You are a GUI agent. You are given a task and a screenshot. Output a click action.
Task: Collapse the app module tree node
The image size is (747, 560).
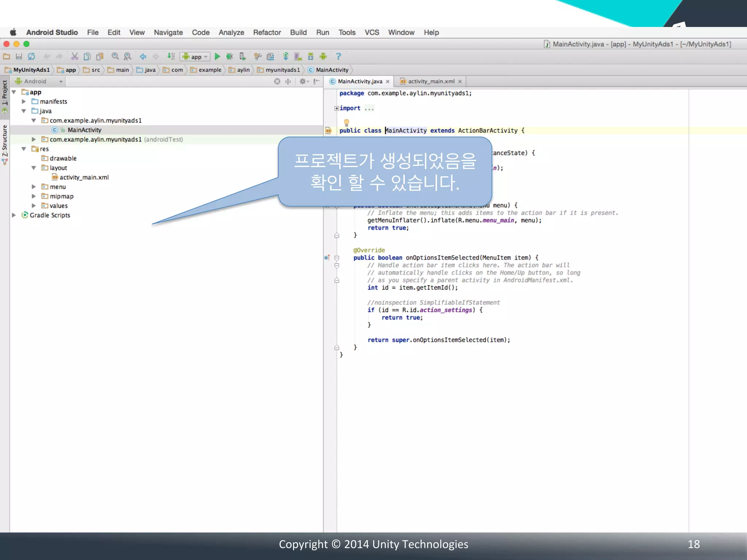pyautogui.click(x=14, y=92)
